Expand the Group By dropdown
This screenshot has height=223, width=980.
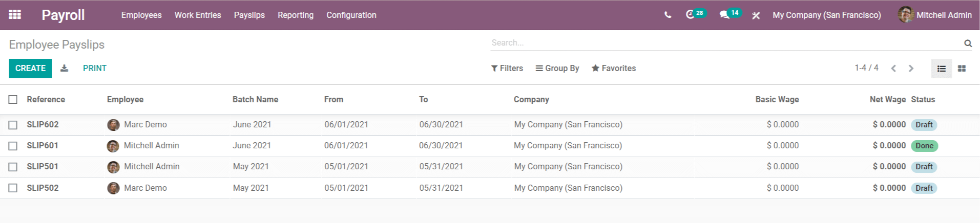557,68
